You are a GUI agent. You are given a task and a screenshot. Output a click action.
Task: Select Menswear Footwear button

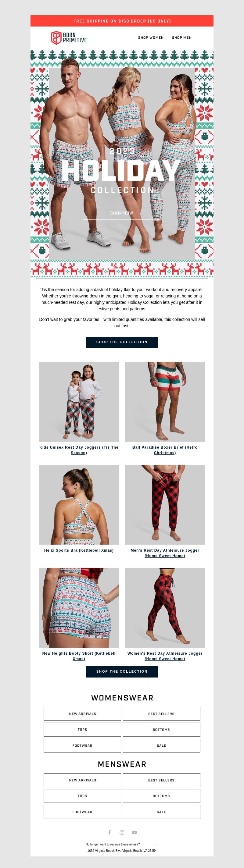tap(82, 812)
